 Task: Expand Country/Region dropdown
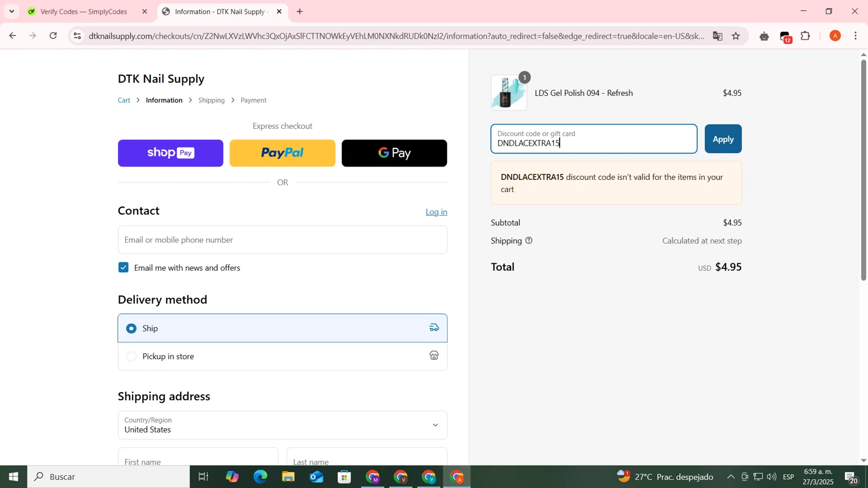[282, 425]
